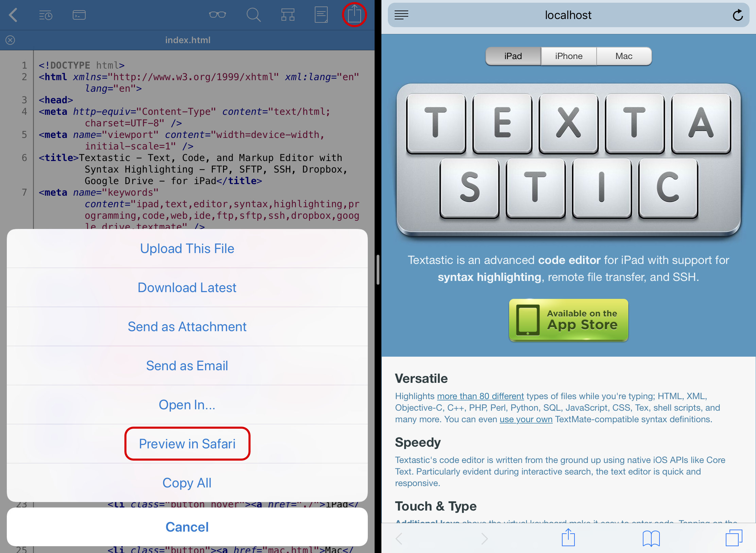Click Preview in Safari menu option
The width and height of the screenshot is (756, 553).
(187, 442)
